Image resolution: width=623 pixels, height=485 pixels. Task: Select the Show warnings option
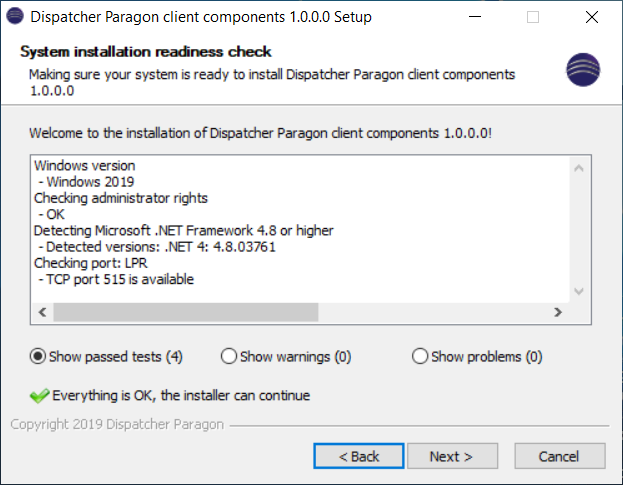(x=228, y=357)
